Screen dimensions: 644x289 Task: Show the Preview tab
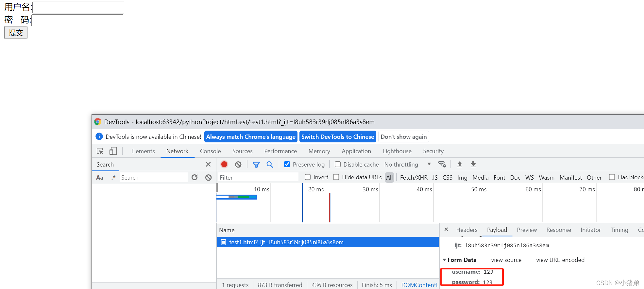[x=527, y=230]
